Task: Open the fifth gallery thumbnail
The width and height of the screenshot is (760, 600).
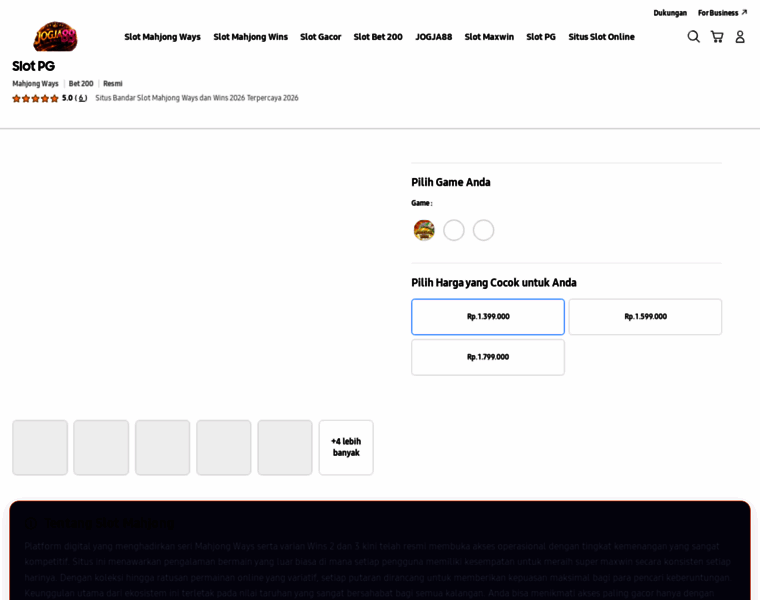Action: point(285,447)
